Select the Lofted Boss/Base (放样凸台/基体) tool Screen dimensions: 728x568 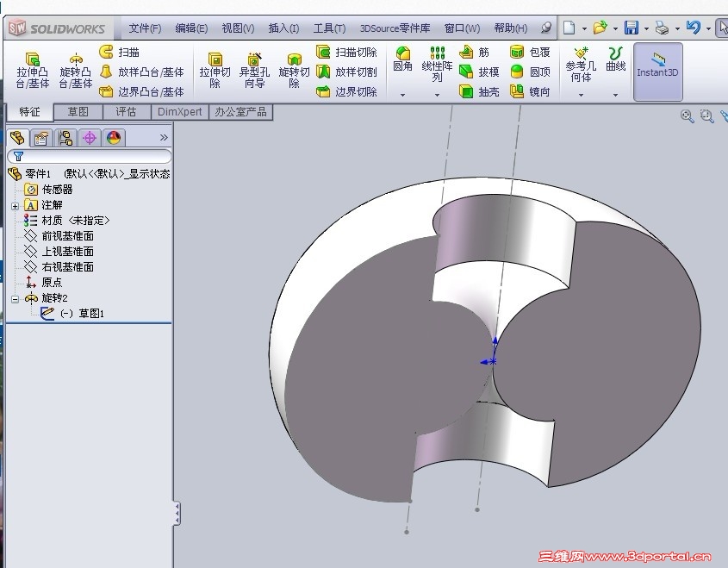[141, 72]
